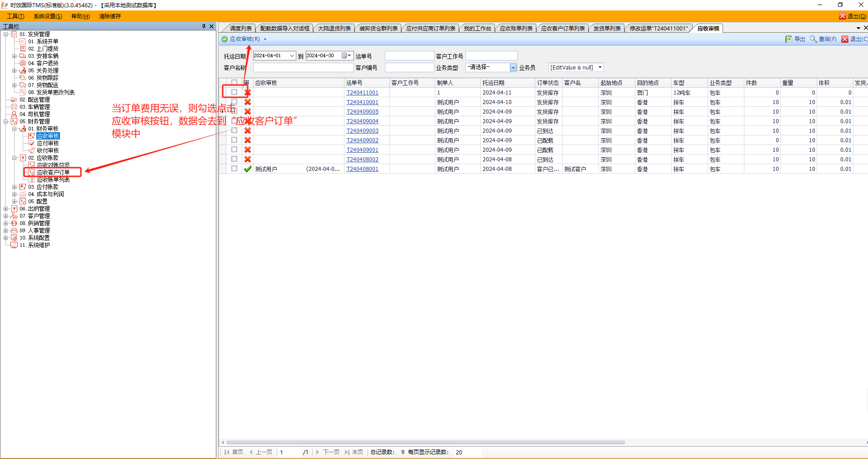The image size is (868, 459).
Task: Click the 客户名称 input field
Action: [303, 68]
